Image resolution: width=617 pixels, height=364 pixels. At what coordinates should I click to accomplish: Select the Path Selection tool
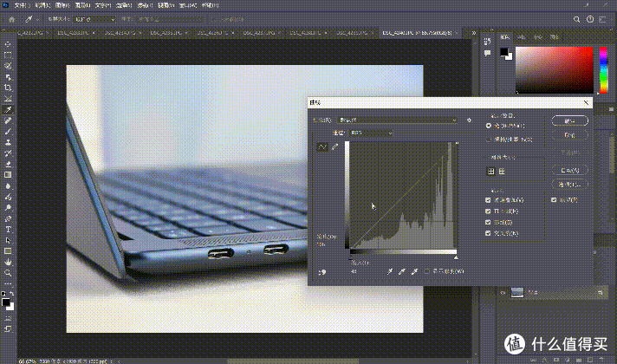coord(8,240)
